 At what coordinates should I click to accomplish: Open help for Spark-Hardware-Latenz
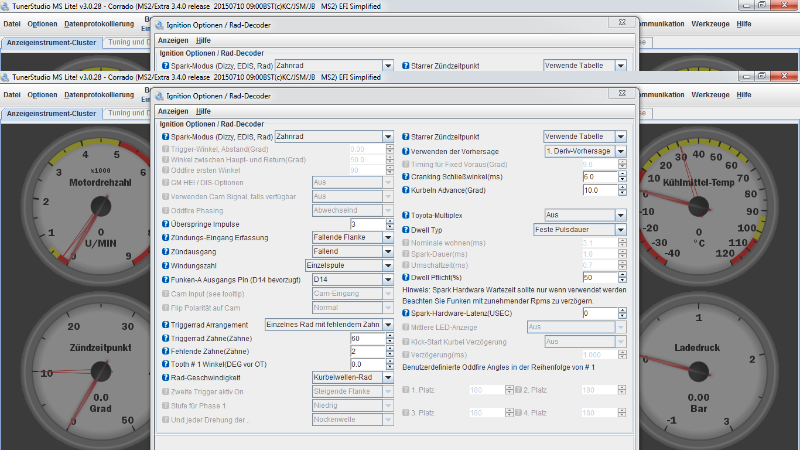[406, 313]
